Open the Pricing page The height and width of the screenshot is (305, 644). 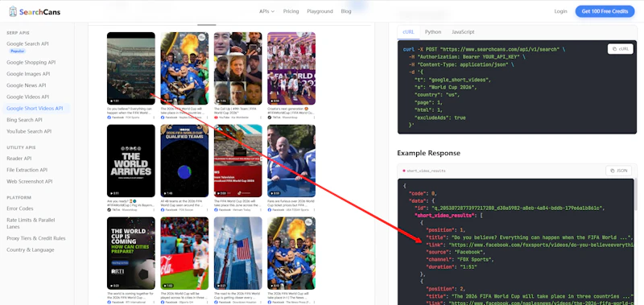pyautogui.click(x=291, y=11)
